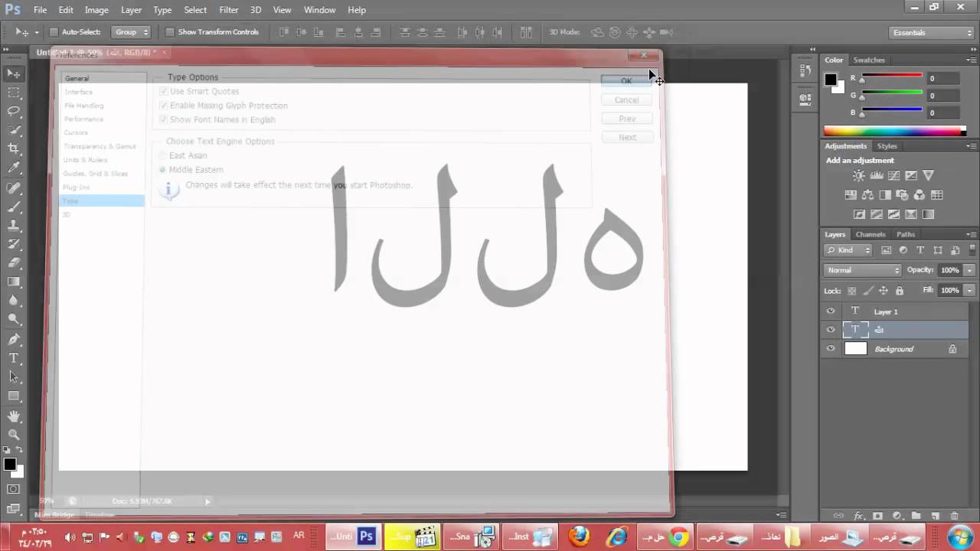This screenshot has width=980, height=551.
Task: Add a Black & White adjustment
Action: pyautogui.click(x=885, y=195)
